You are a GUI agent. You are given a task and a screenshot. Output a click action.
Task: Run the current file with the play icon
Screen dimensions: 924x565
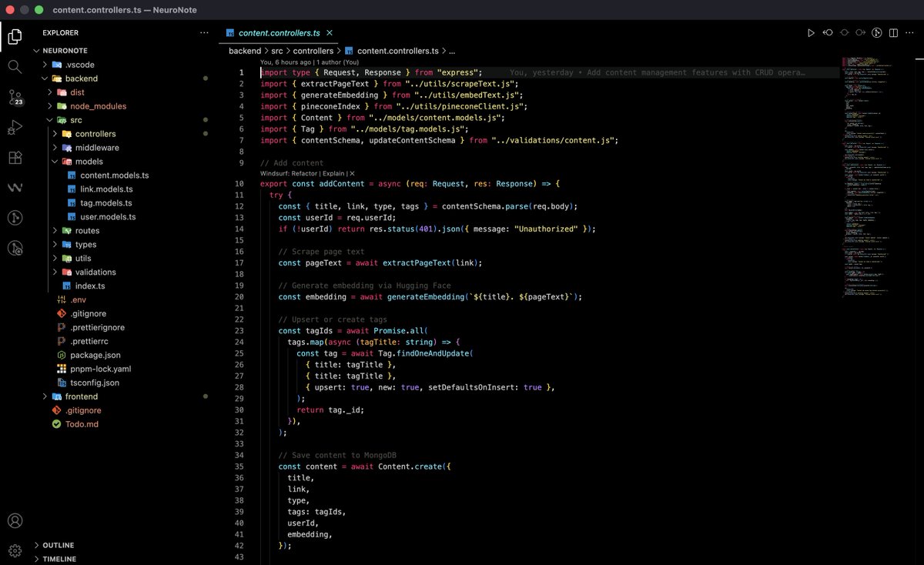pyautogui.click(x=811, y=32)
